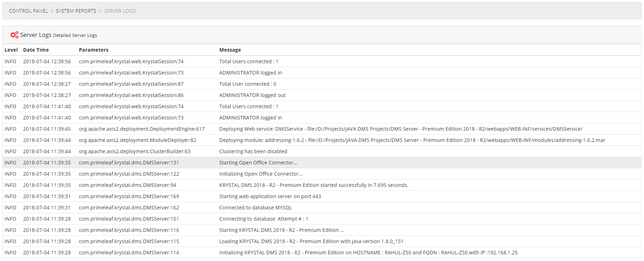Select the 12:38:56 Total Users connected : 1 message

tap(249, 61)
